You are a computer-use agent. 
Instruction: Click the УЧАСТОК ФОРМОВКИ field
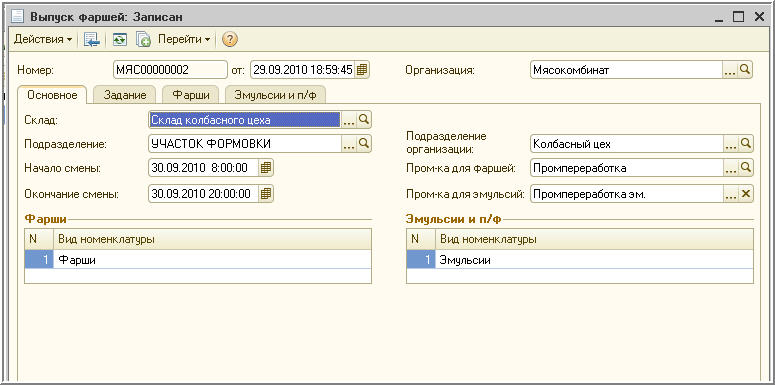(245, 144)
